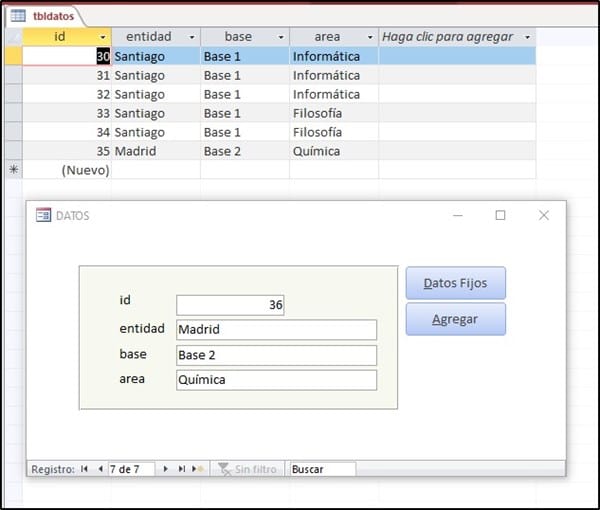Expand the base column dropdown arrow
Image resolution: width=600 pixels, height=510 pixels.
(280, 37)
